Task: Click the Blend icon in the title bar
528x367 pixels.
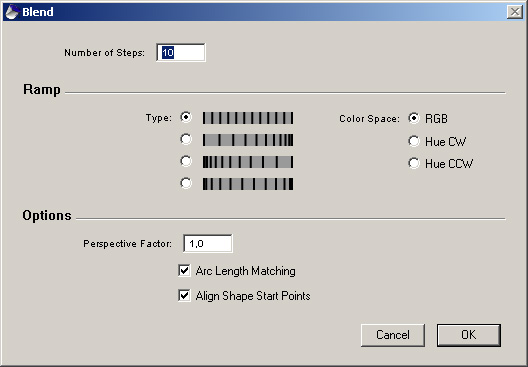Action: tap(12, 12)
